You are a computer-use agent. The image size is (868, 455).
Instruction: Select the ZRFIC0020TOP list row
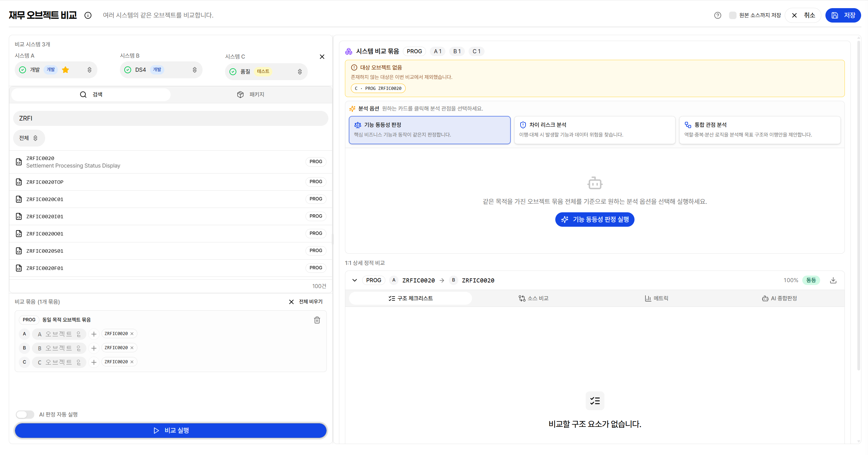pos(171,182)
